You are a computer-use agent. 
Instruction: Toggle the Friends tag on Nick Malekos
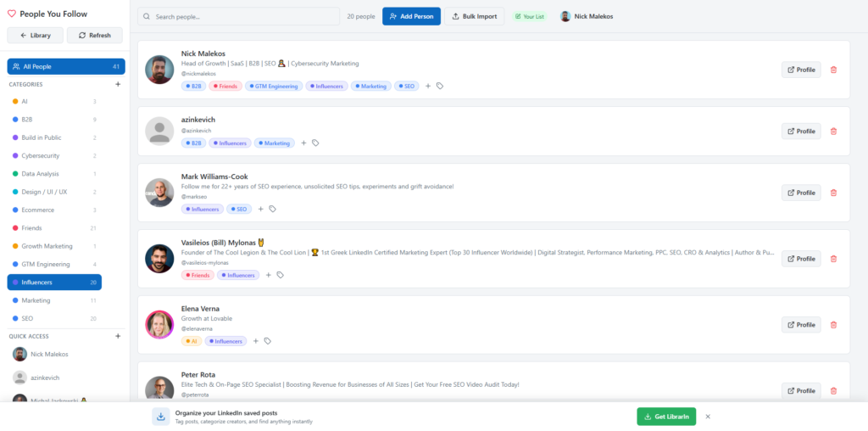pyautogui.click(x=226, y=86)
